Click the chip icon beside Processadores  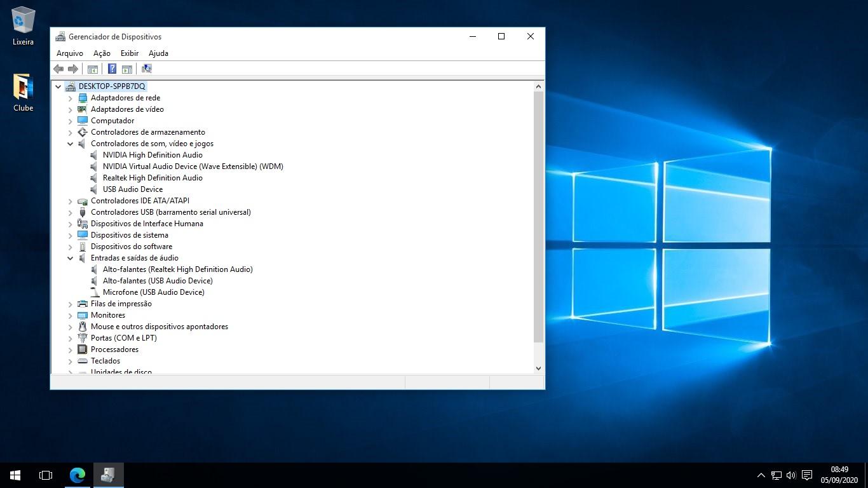83,349
